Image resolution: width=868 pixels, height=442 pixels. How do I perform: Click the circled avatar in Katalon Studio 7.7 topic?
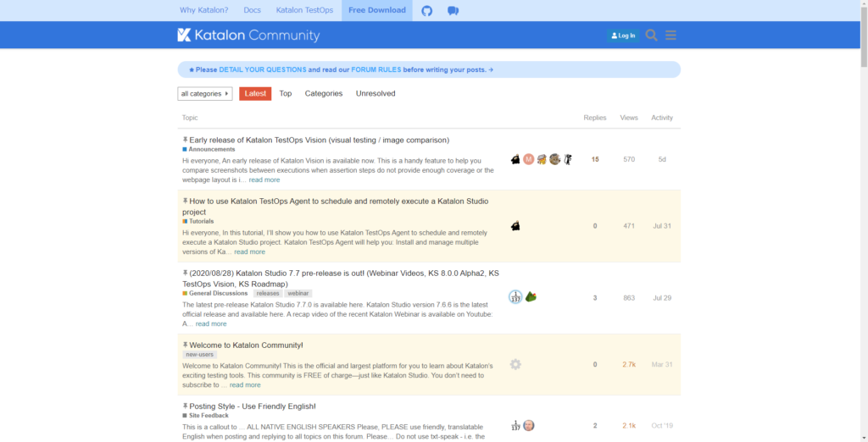(515, 297)
